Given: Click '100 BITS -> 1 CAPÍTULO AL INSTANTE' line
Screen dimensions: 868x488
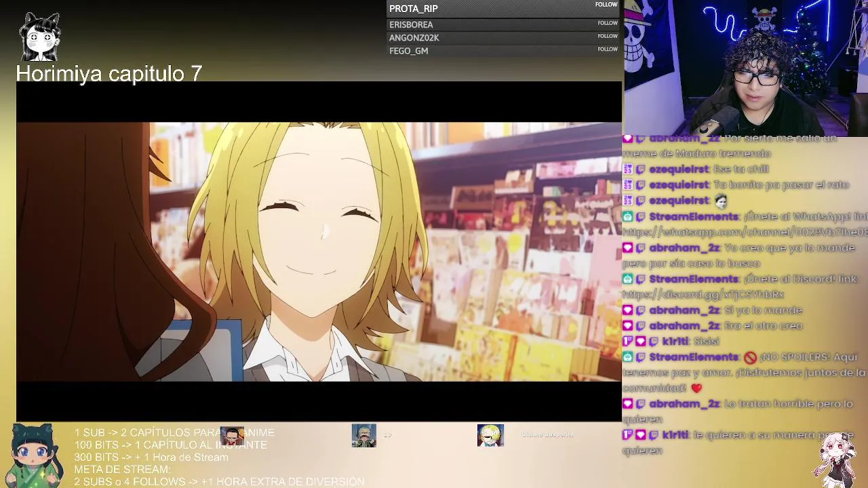Looking at the screenshot, I should pos(171,445).
